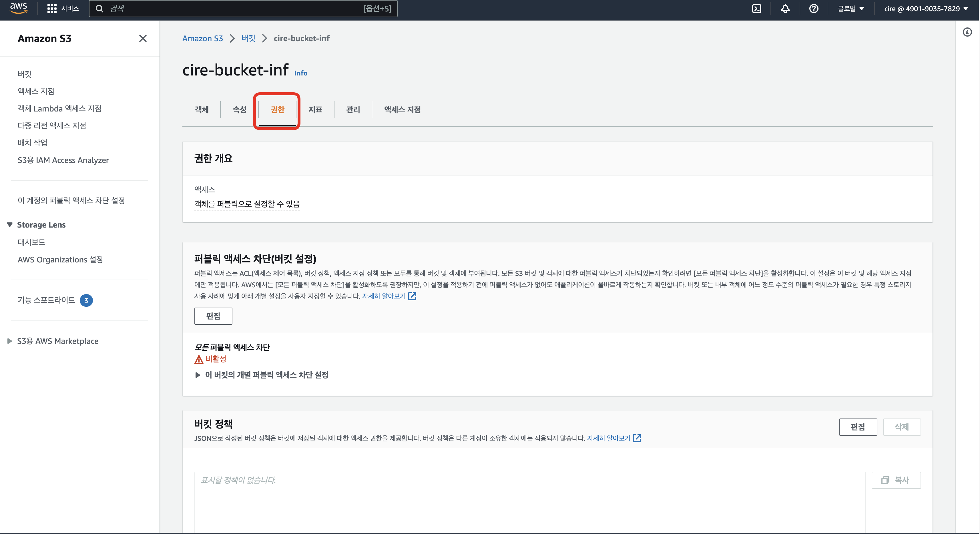The height and width of the screenshot is (534, 980).
Task: Open 버킷 in the sidebar
Action: click(x=24, y=74)
